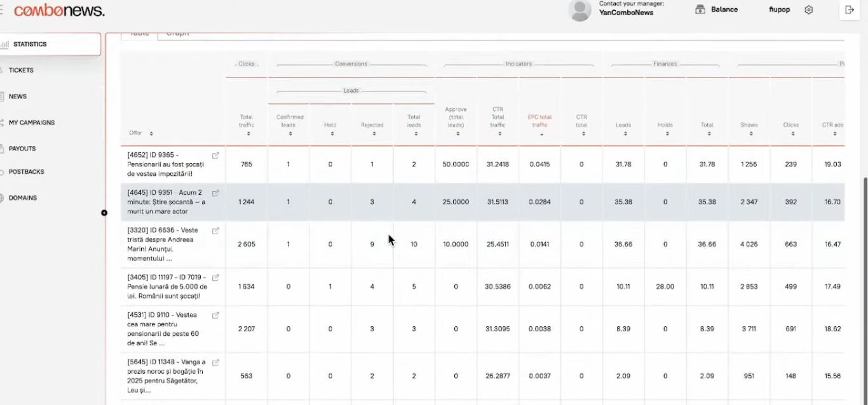The image size is (868, 405).
Task: Collapse the sidebar using the black dot handle
Action: click(104, 213)
